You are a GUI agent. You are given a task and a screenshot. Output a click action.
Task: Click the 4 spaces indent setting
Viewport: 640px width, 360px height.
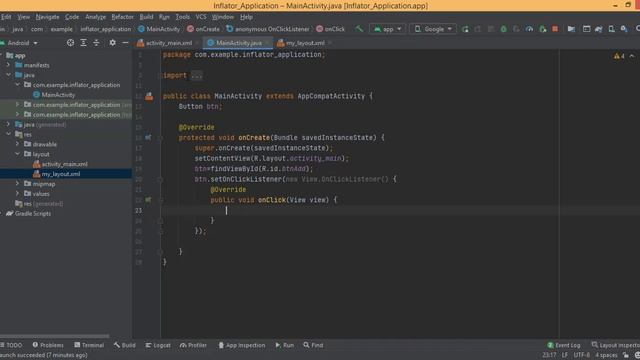click(606, 355)
